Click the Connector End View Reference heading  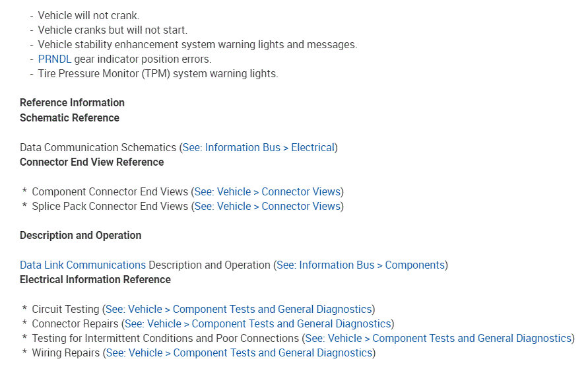[92, 162]
